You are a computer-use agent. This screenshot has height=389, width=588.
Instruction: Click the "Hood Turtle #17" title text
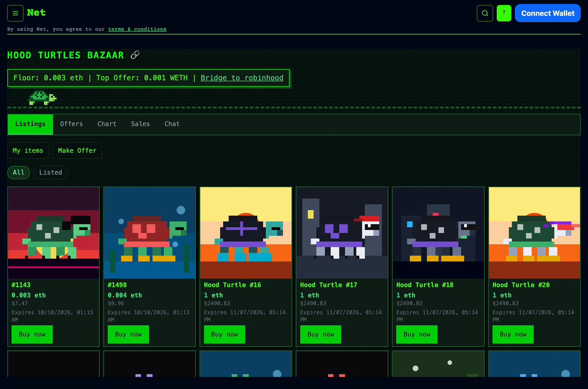[x=329, y=285]
